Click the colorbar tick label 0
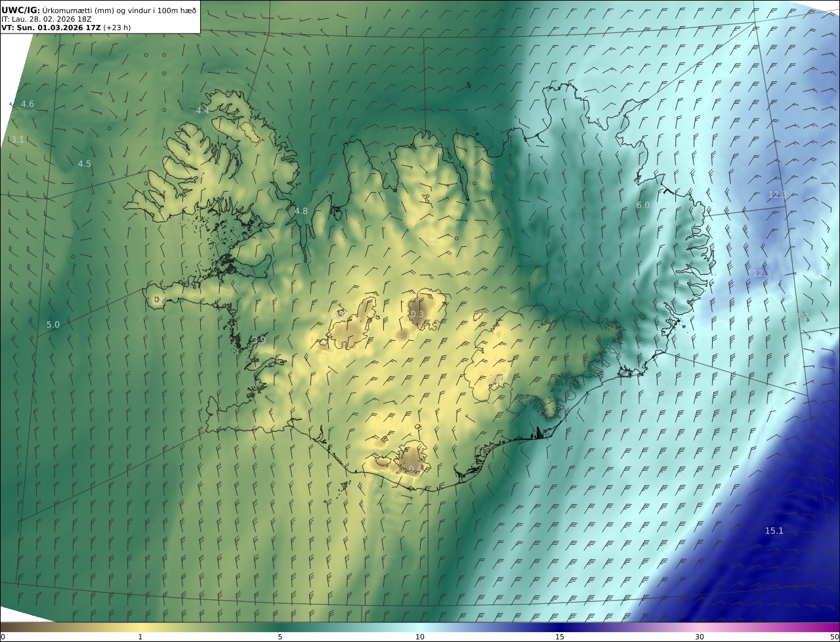Image resolution: width=840 pixels, height=642 pixels. [3, 637]
